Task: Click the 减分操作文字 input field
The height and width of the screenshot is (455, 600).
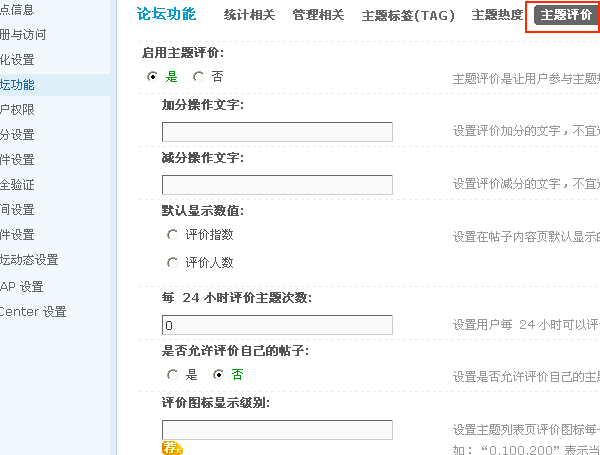Action: tap(277, 185)
